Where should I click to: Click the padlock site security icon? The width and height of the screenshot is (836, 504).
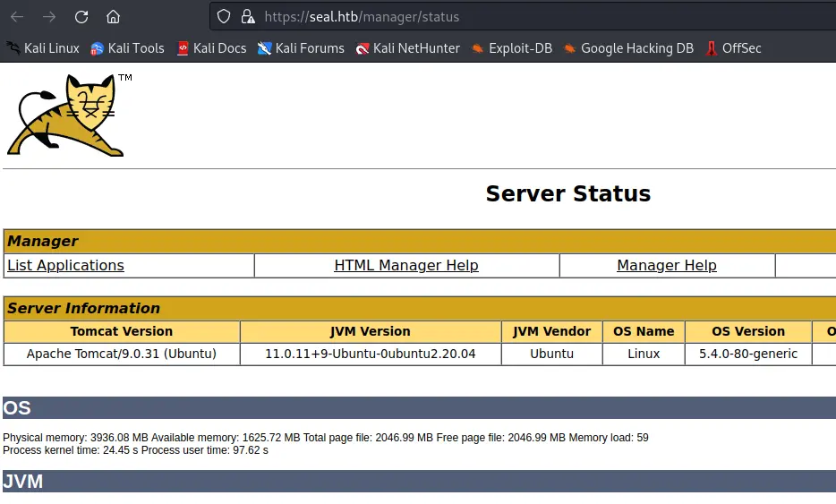248,17
